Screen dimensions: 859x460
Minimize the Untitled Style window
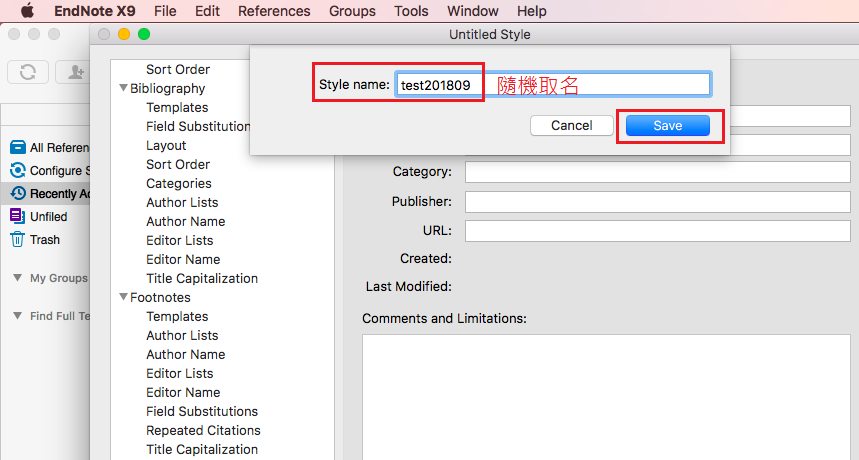point(124,34)
